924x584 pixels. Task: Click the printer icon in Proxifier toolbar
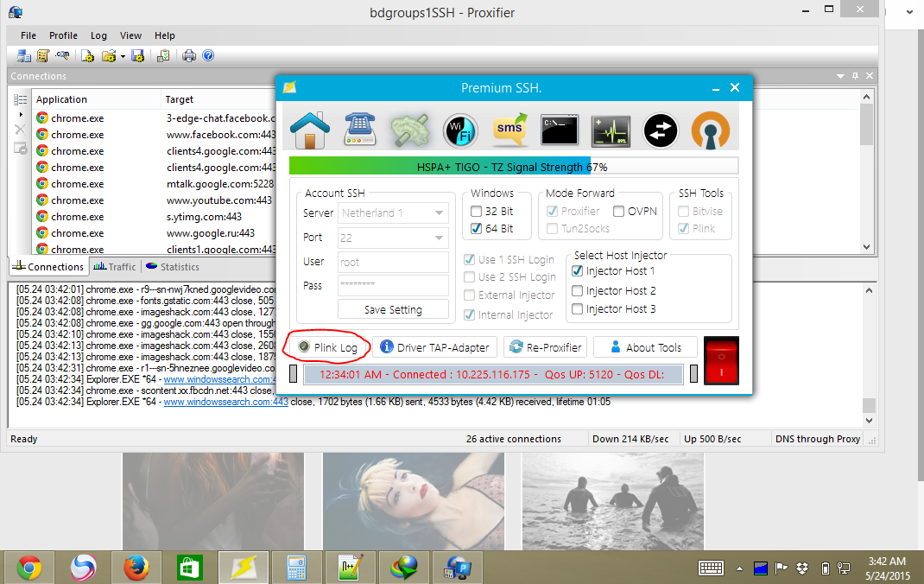point(188,56)
